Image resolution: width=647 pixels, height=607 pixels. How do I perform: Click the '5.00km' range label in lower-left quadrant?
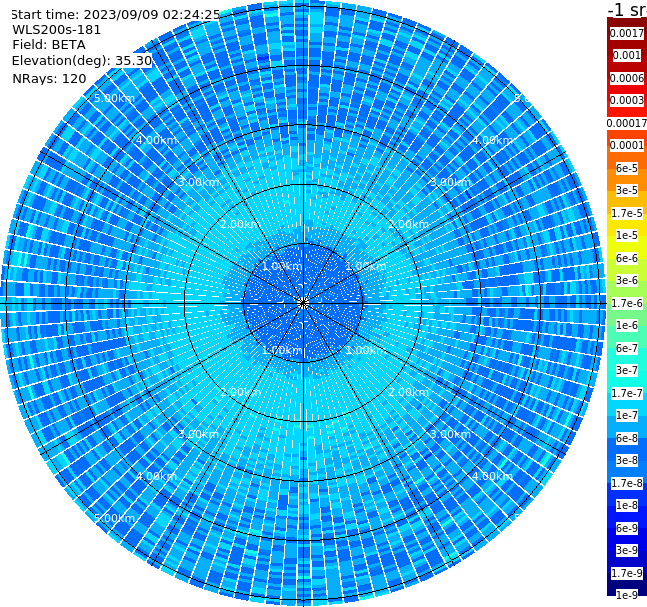tap(114, 518)
